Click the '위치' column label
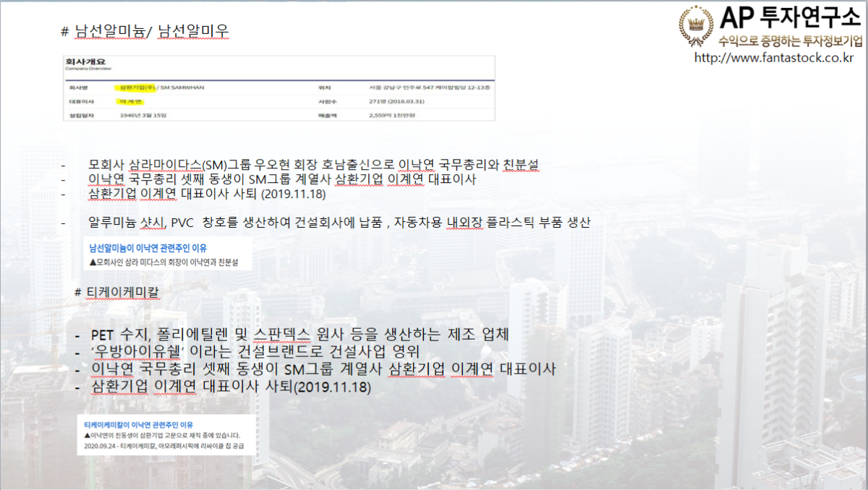Viewport: 868px width, 490px height. click(x=324, y=87)
